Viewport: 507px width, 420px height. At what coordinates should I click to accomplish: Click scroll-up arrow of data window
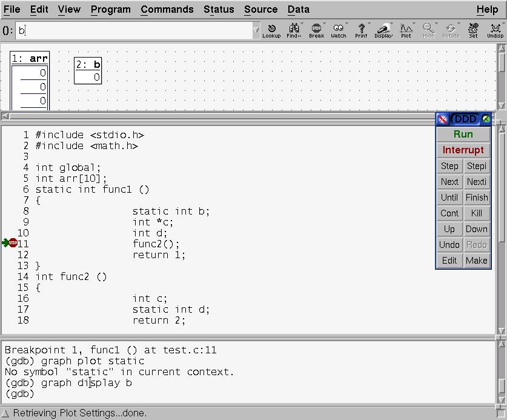tap(502, 48)
